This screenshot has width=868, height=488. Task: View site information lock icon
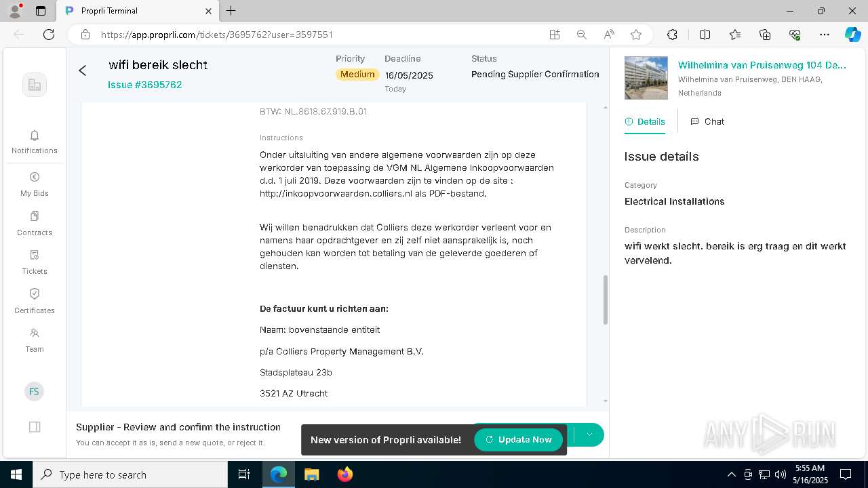click(x=85, y=35)
